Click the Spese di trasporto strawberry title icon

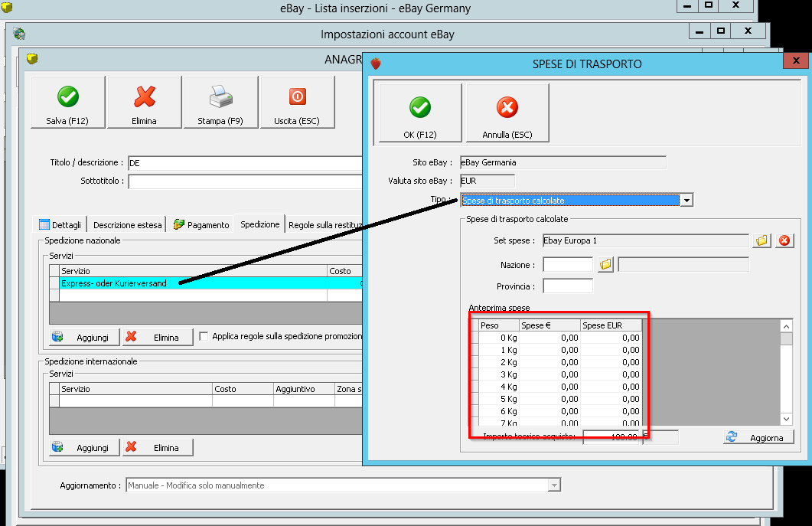(376, 64)
